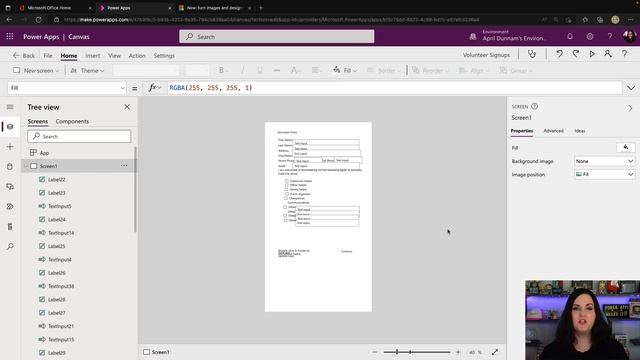Zoom out with the minus button
The height and width of the screenshot is (360, 640).
(375, 352)
